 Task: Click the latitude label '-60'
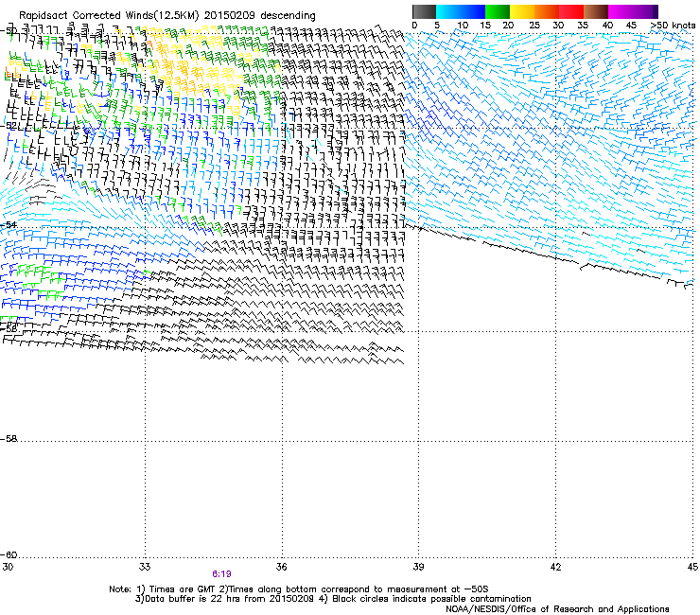click(x=9, y=554)
